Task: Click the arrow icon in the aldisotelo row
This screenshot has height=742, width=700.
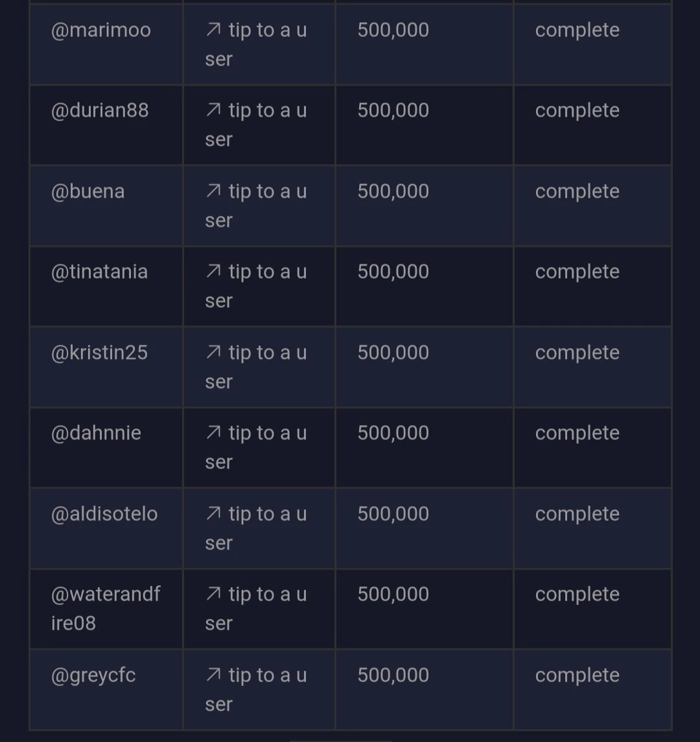Action: point(213,514)
